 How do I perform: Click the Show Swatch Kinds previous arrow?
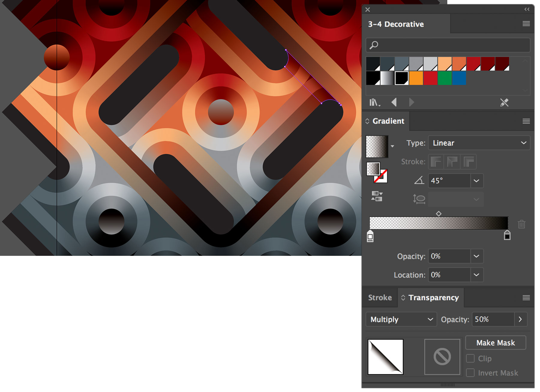point(394,102)
